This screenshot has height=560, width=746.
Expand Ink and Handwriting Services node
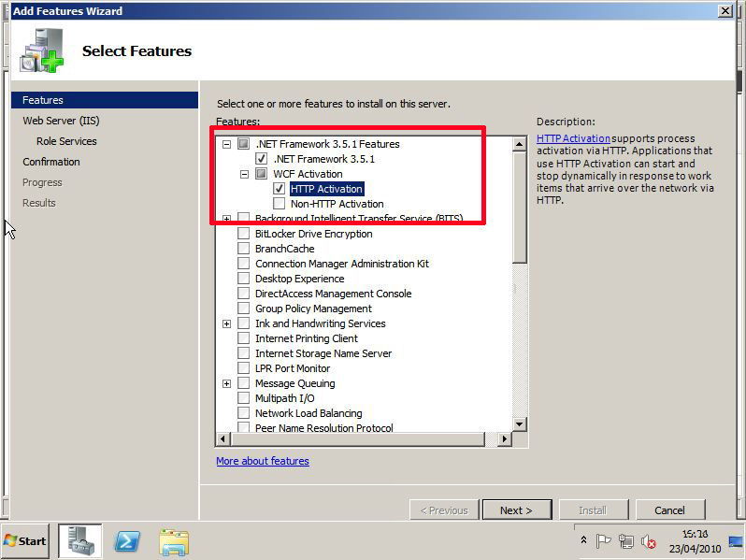pos(227,324)
